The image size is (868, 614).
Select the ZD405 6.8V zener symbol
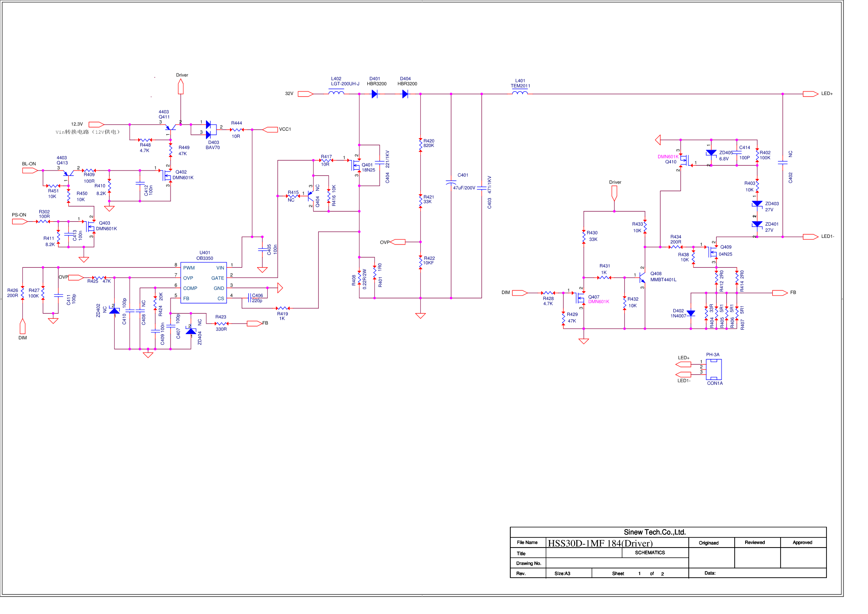point(711,153)
